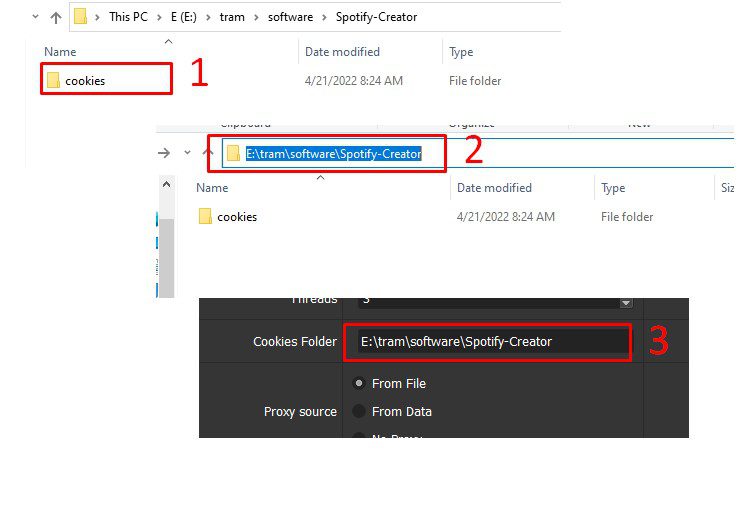Sort by Date modified in second Explorer

click(x=494, y=188)
